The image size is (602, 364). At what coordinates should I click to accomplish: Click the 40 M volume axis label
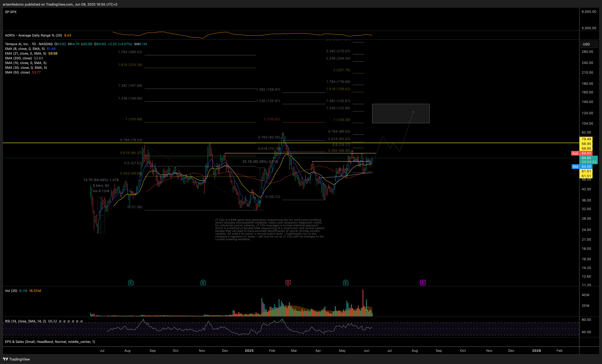(585, 295)
